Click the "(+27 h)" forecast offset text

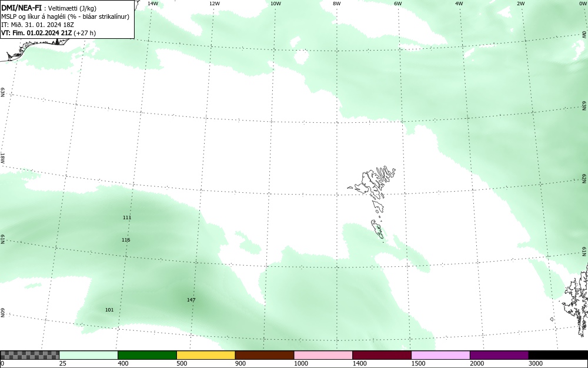pyautogui.click(x=85, y=33)
